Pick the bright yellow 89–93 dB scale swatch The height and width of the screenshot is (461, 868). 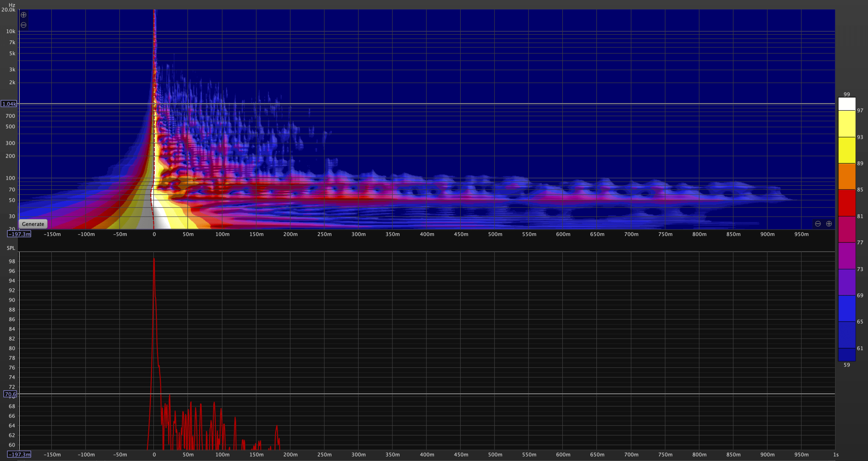point(847,150)
